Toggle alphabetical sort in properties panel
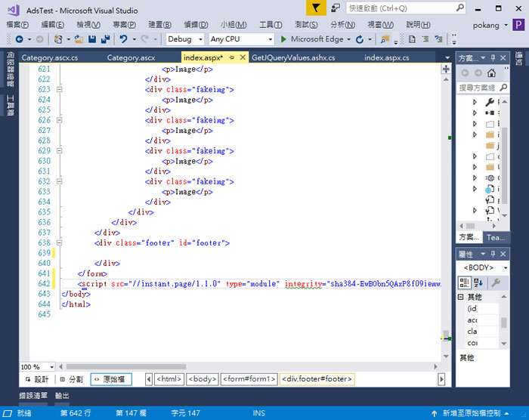 [478, 283]
